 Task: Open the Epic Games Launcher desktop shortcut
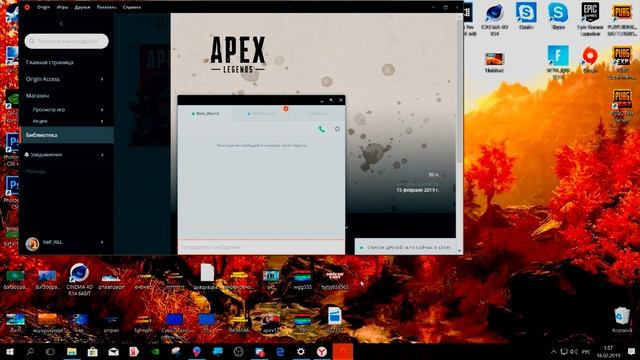590,19
